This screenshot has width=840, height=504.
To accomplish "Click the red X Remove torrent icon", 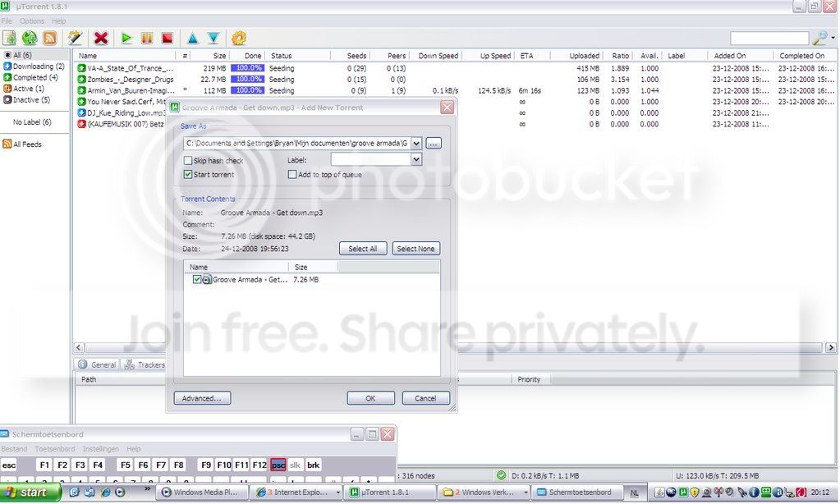I will pyautogui.click(x=101, y=38).
